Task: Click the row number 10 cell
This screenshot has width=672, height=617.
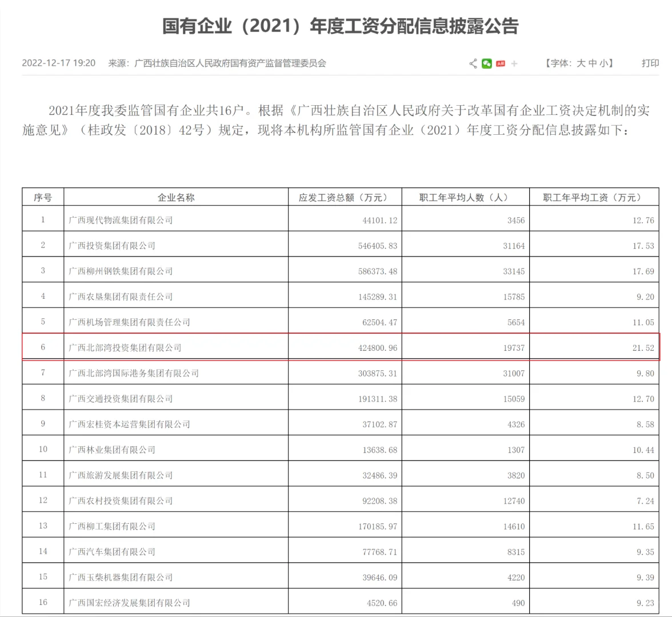Action: coord(43,449)
